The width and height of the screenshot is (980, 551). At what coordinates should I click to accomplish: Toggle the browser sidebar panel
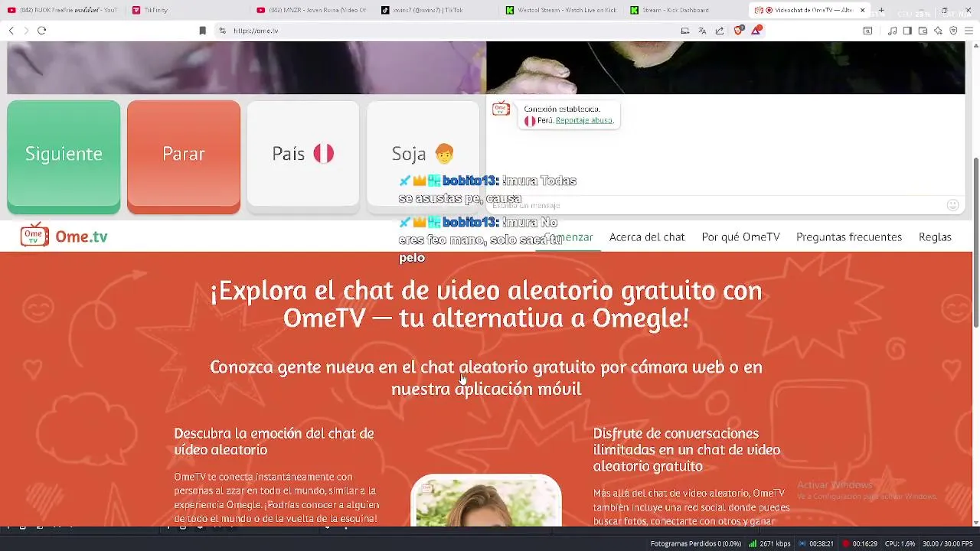[x=907, y=31]
